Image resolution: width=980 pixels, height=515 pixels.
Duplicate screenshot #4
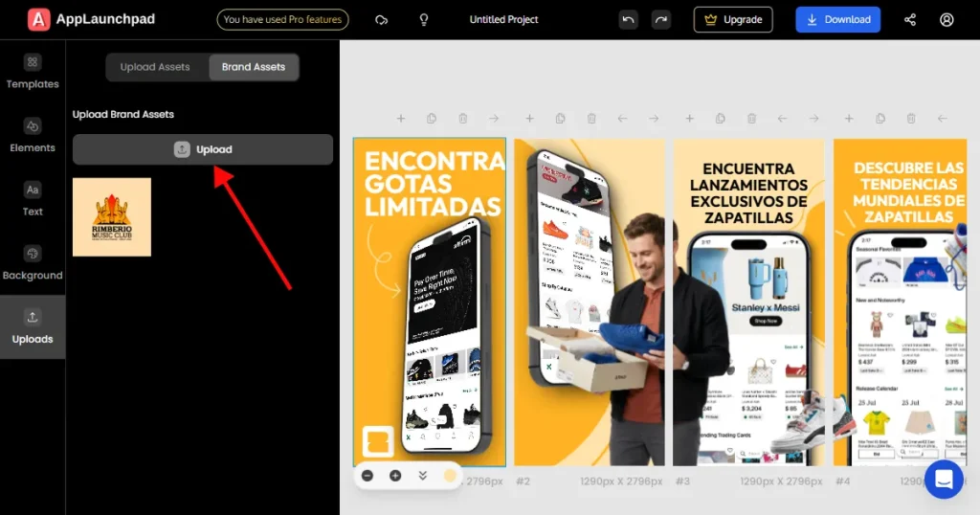click(880, 118)
